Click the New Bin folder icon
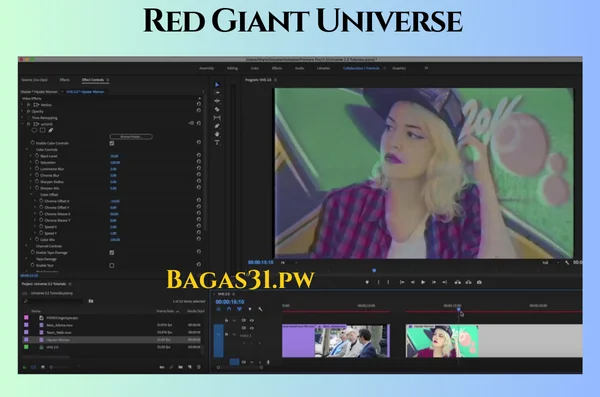This screenshot has height=397, width=600. [181, 367]
